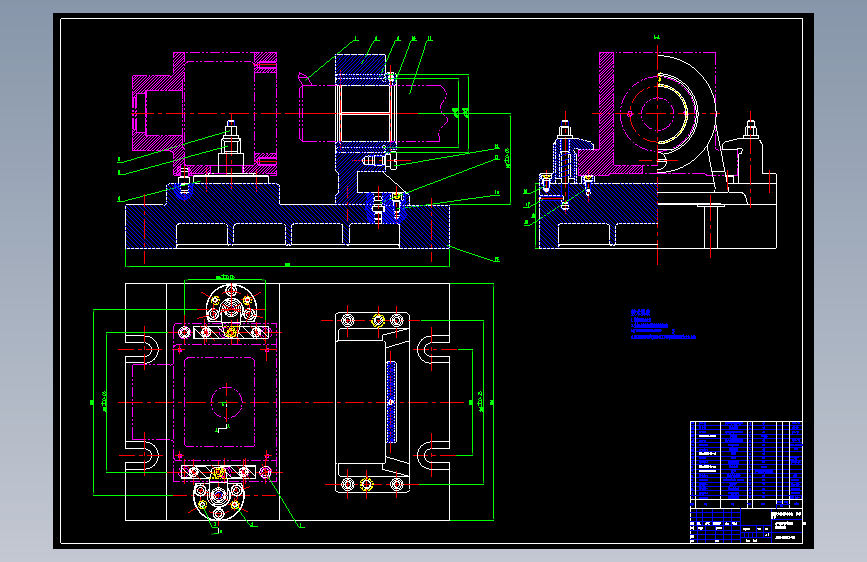
Task: Select the blue technical requirements text block
Action: point(663,324)
